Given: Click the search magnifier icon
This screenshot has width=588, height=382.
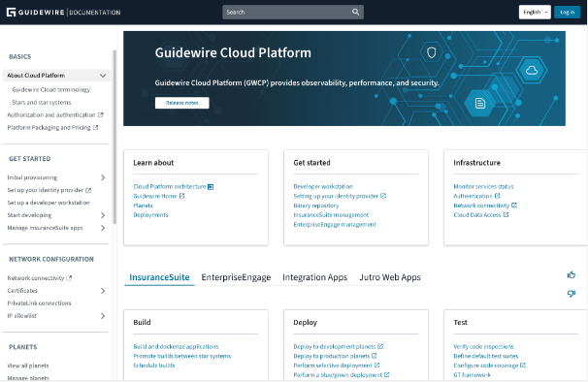Looking at the screenshot, I should pos(355,12).
